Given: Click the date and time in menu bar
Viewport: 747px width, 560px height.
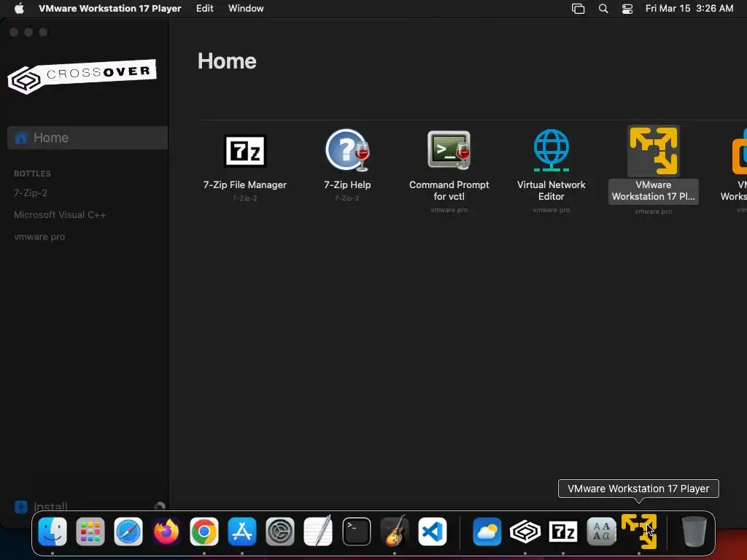Looking at the screenshot, I should pos(689,8).
